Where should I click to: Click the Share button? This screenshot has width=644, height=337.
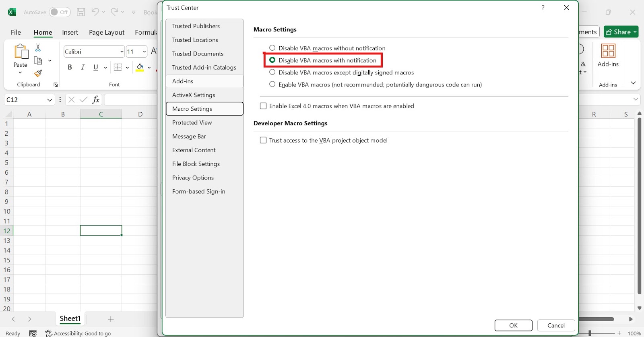[x=621, y=32]
